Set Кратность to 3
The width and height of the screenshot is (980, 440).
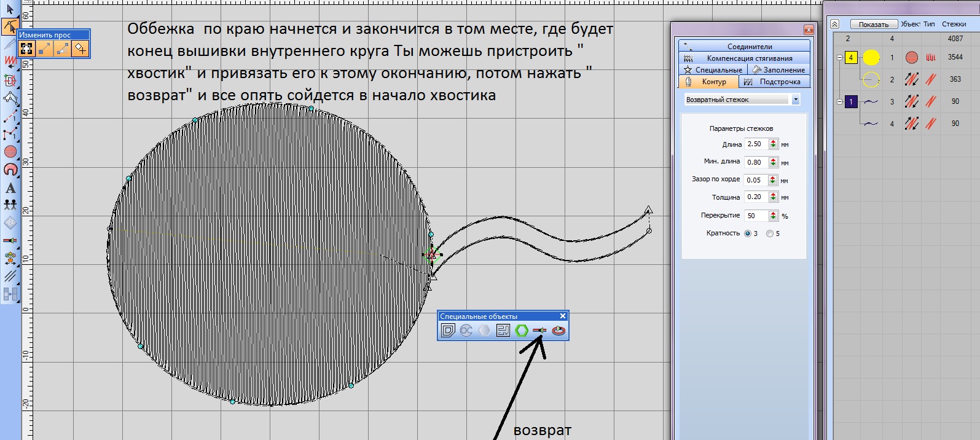[748, 234]
